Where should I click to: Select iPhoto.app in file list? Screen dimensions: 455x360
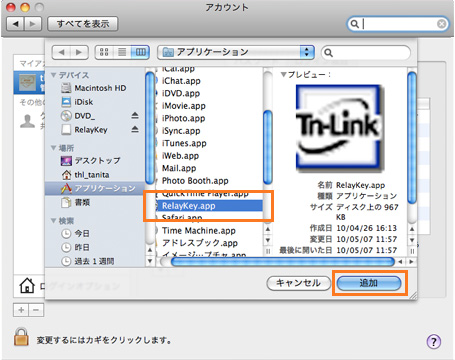pos(209,118)
